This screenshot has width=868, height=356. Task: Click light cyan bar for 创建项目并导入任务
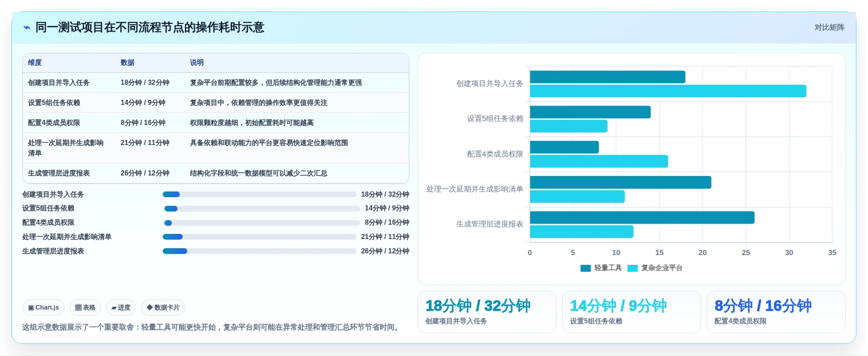click(668, 91)
